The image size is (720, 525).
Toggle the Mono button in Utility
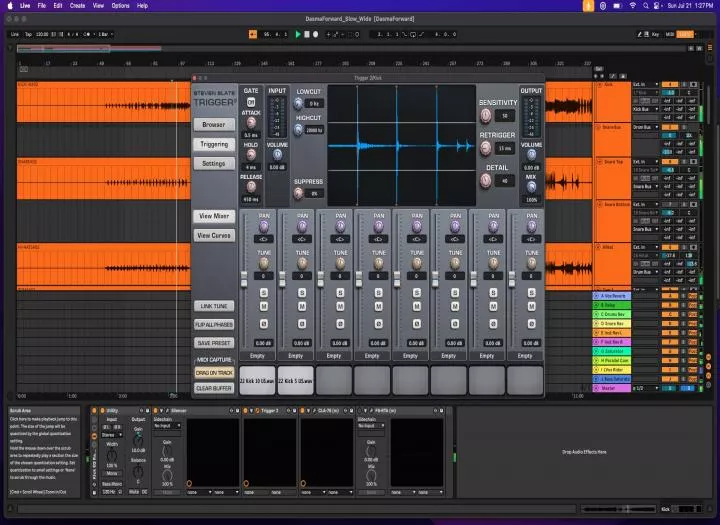[x=112, y=474]
